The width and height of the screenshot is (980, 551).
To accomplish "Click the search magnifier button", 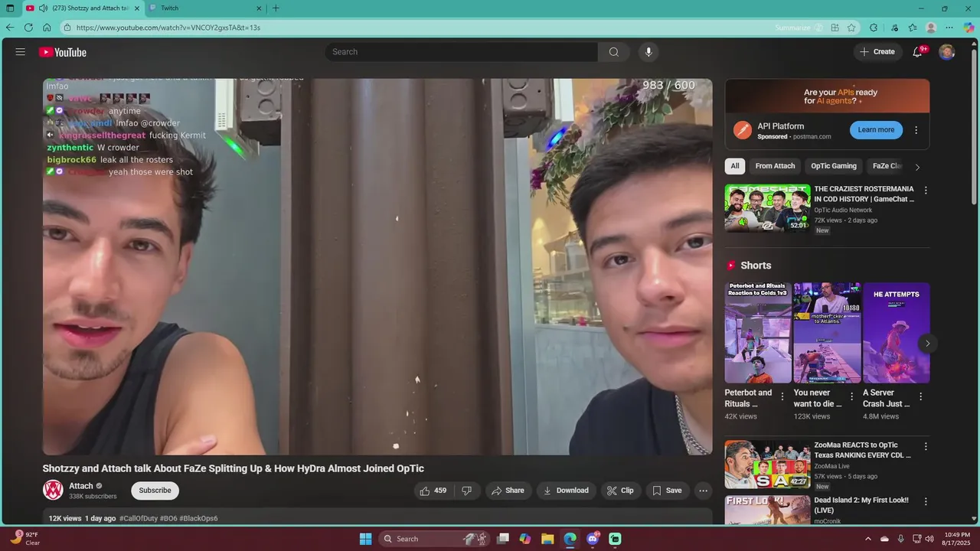I will click(x=614, y=52).
